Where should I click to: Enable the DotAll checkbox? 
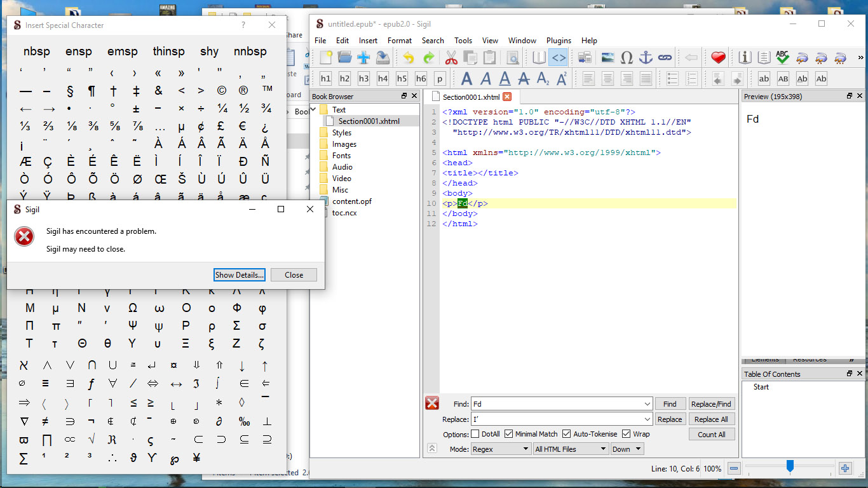475,434
